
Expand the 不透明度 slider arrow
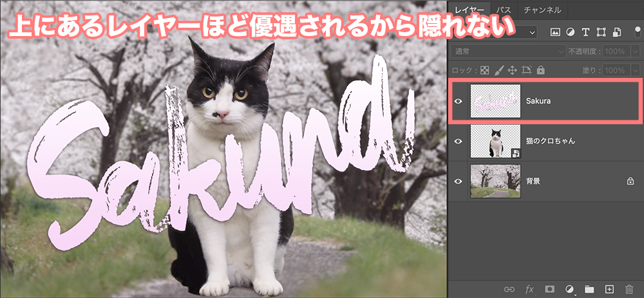click(x=636, y=51)
